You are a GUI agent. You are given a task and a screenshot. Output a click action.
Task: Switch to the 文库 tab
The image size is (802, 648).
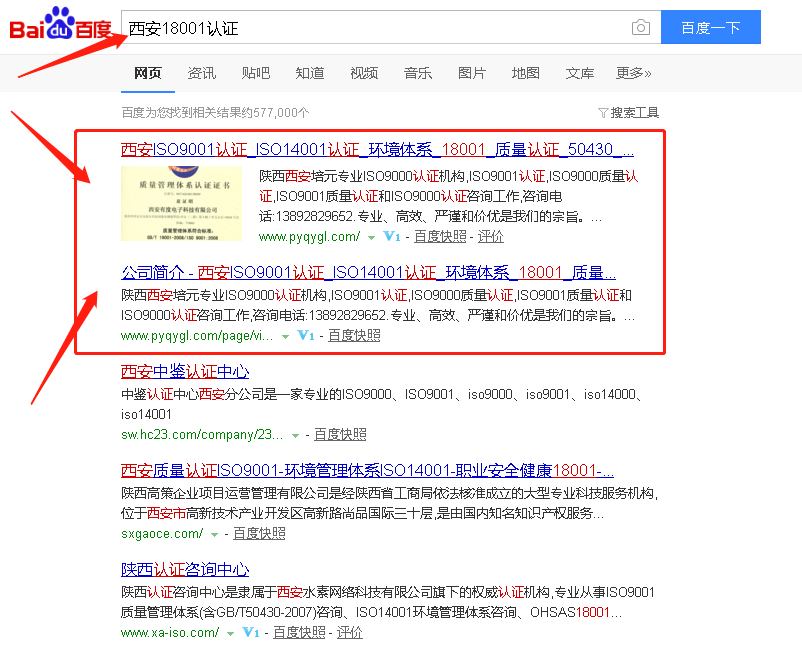(580, 73)
